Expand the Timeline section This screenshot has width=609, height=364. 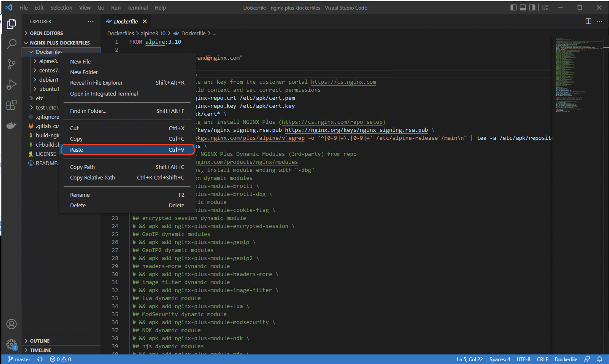61,350
